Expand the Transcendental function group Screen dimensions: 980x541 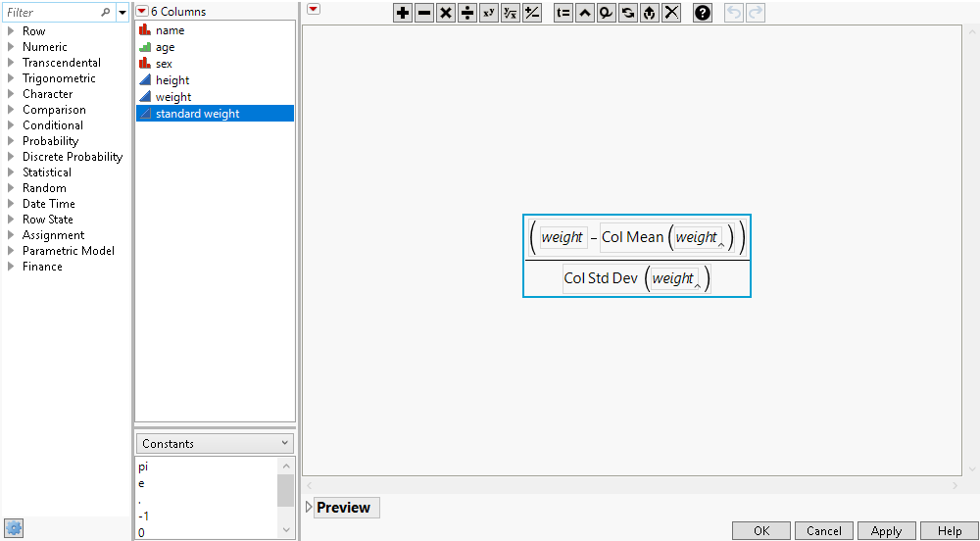pos(11,63)
